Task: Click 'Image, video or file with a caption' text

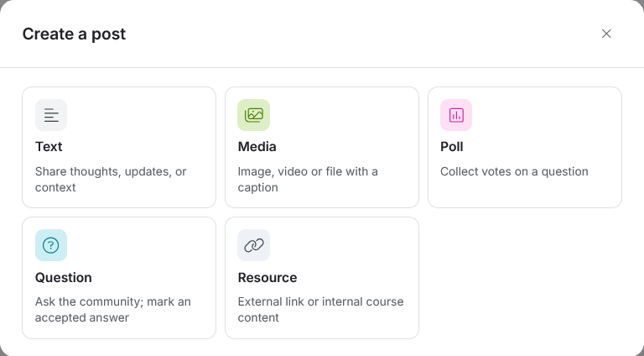Action: click(x=308, y=179)
